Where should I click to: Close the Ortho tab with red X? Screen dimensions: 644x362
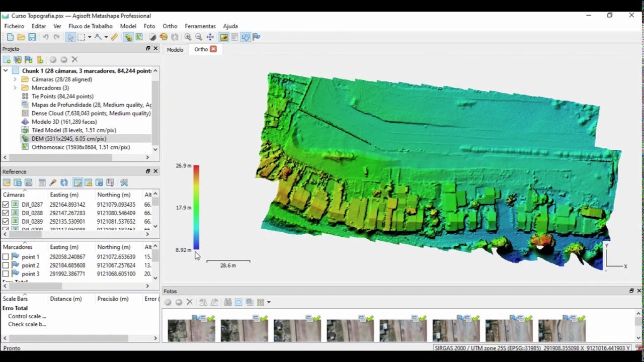(x=213, y=49)
